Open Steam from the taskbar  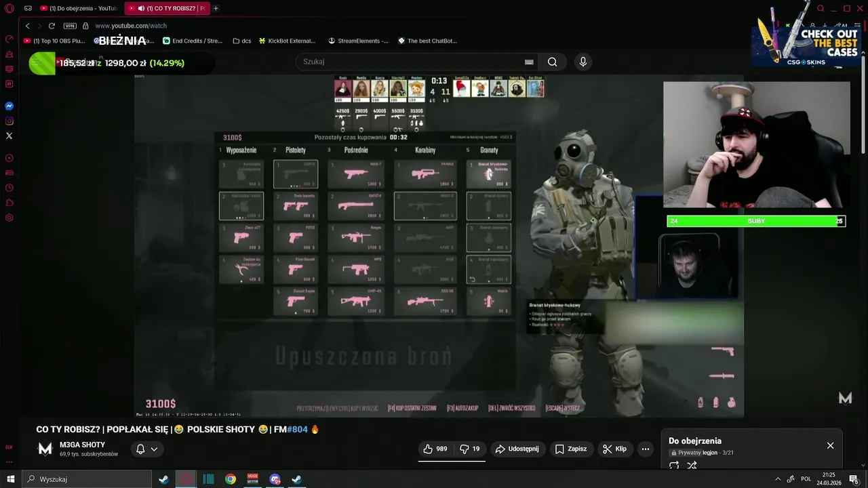(x=163, y=479)
